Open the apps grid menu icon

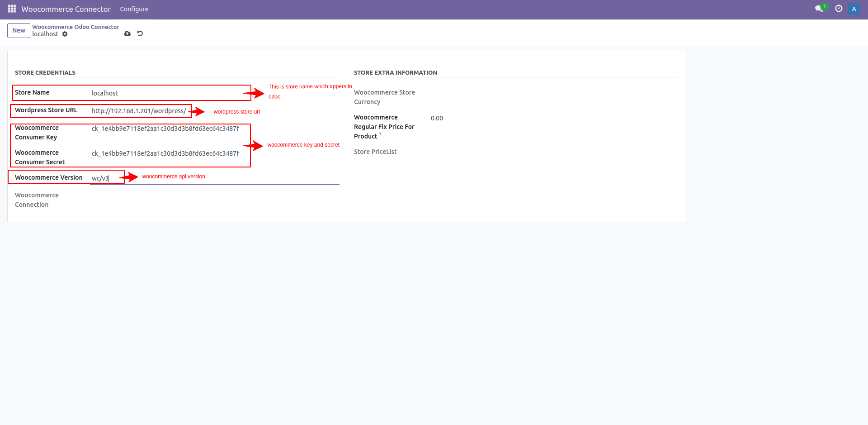coord(11,9)
